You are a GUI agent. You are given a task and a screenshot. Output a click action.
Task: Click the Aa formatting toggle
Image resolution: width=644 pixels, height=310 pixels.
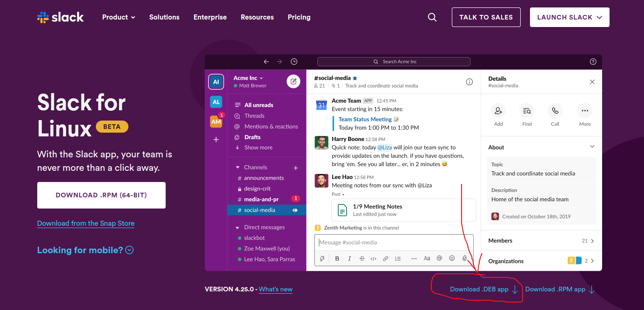tap(427, 258)
